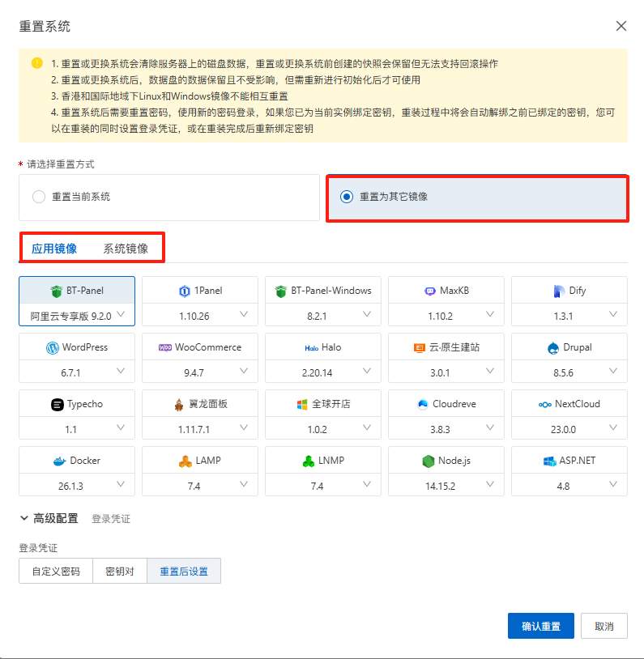Switch to the 系统镜像 tab
This screenshot has width=644, height=659.
[126, 249]
